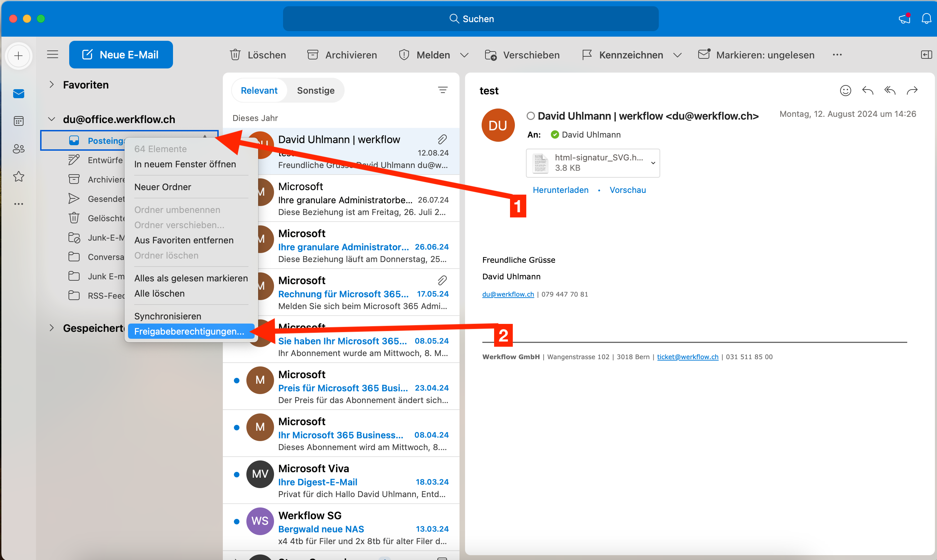Image resolution: width=937 pixels, height=560 pixels.
Task: Open the Calendar view in sidebar
Action: pyautogui.click(x=18, y=121)
